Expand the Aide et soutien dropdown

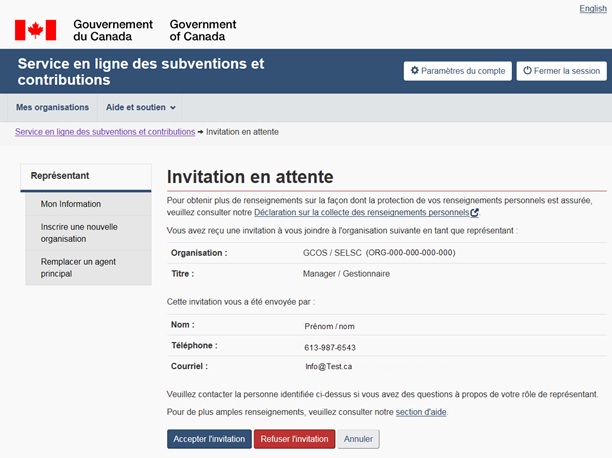(x=140, y=108)
